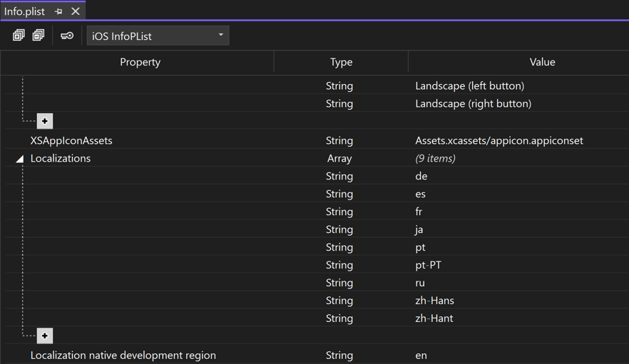
Task: Click the expand all nodes toolbar icon
Action: 19,36
